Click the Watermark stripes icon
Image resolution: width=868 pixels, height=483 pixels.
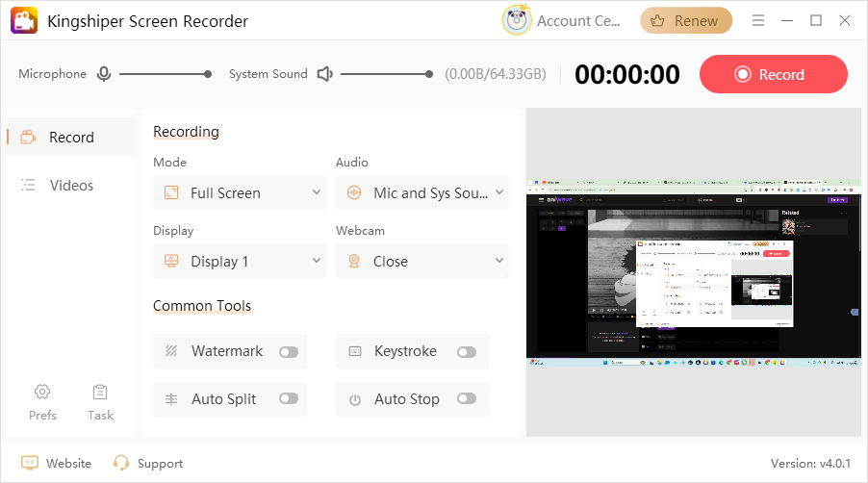click(x=171, y=351)
